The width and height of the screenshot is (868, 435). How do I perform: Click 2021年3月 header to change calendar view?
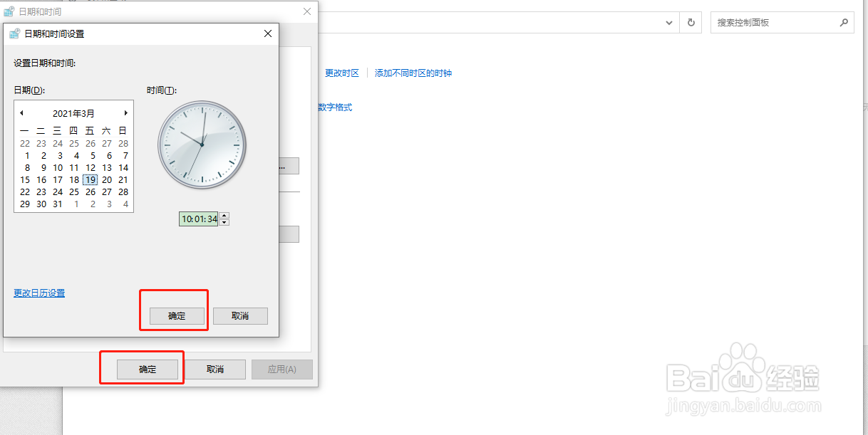coord(73,113)
